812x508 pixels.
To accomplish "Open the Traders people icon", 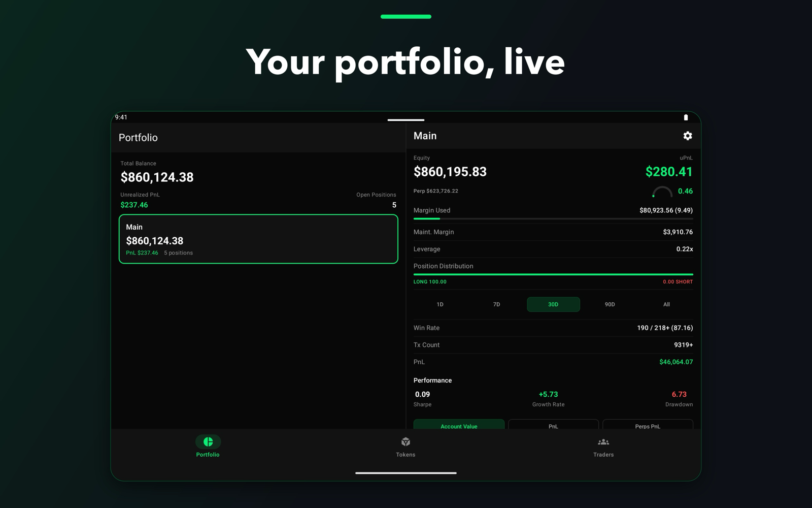I will pos(603,442).
